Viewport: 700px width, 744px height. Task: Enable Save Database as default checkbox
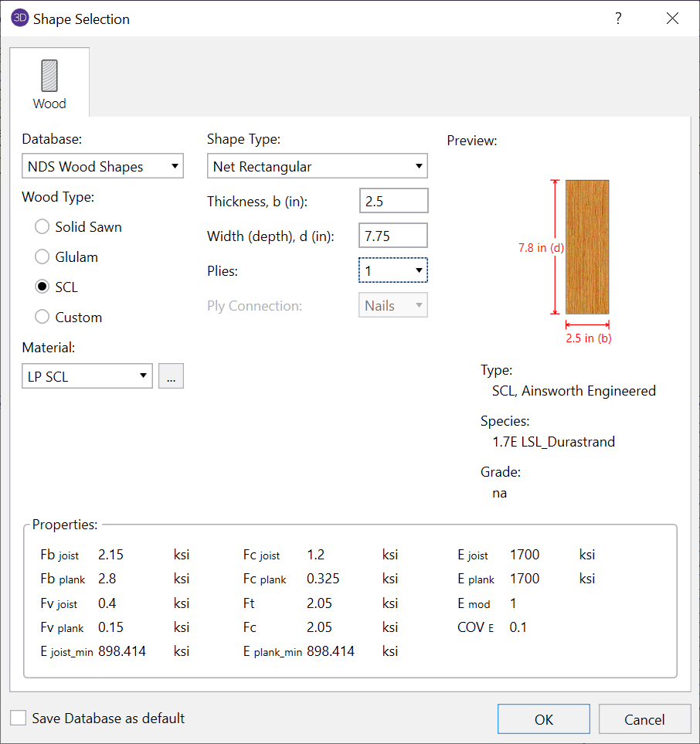pyautogui.click(x=19, y=719)
